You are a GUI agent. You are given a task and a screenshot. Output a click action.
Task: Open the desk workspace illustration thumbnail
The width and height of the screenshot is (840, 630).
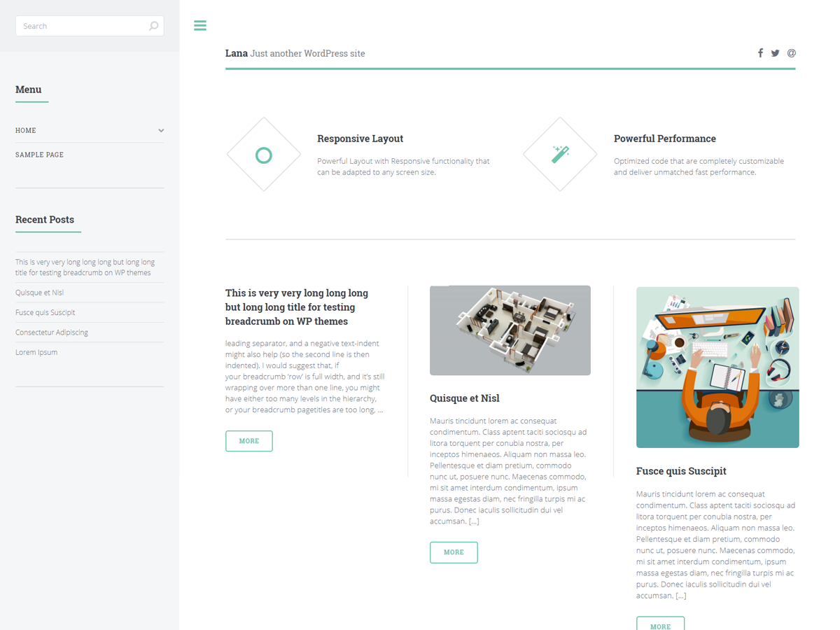pos(717,367)
